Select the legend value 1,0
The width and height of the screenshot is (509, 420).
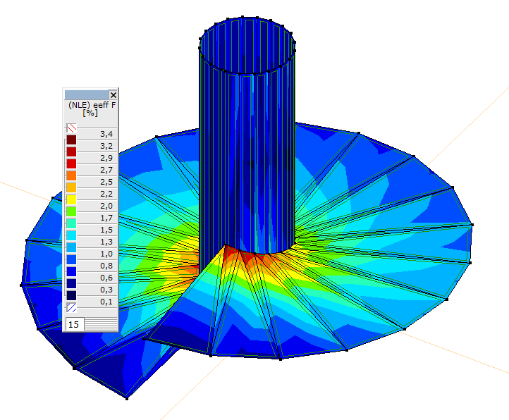(106, 254)
